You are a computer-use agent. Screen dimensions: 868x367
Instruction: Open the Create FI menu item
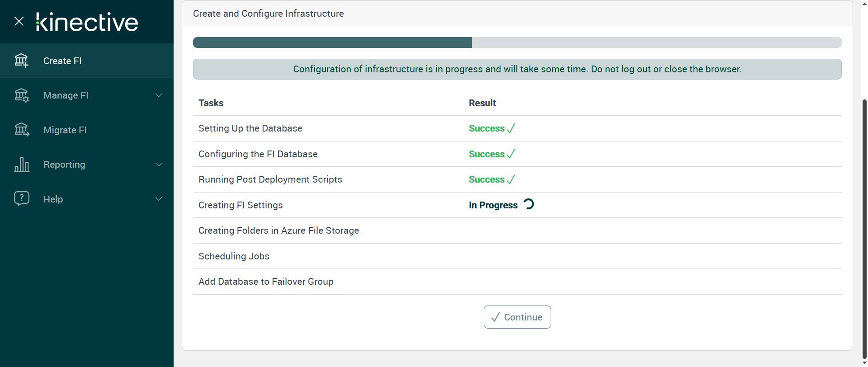(62, 61)
